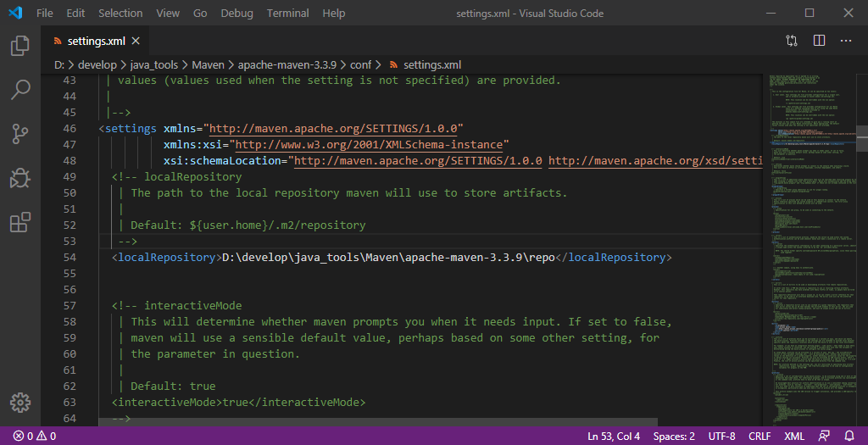Click the apache-maven-3.3.9 breadcrumb segment
The image size is (868, 445).
[x=287, y=64]
